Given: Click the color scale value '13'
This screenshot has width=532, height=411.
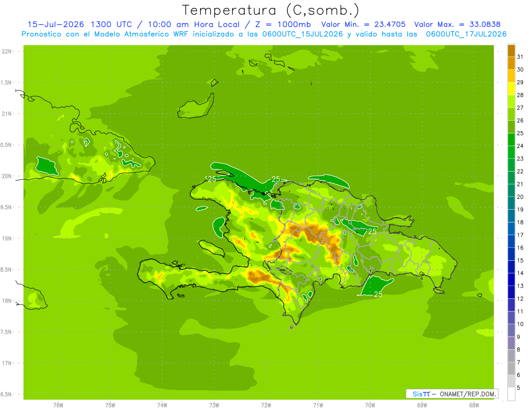Looking at the screenshot, I should click(521, 286).
